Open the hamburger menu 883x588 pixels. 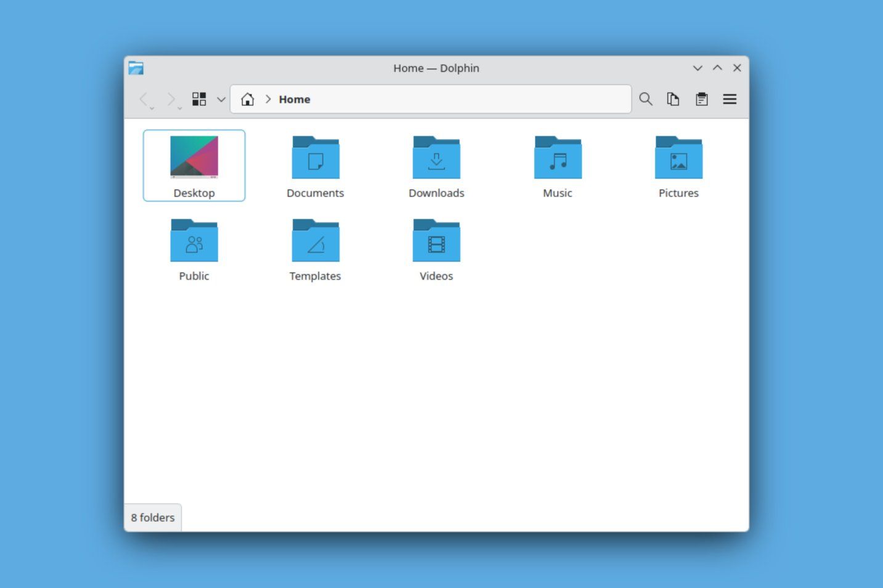pyautogui.click(x=730, y=99)
